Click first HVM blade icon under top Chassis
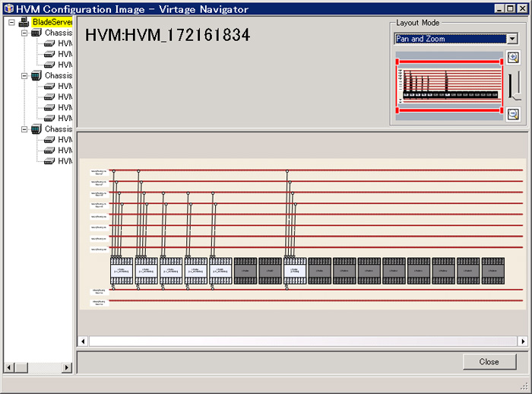This screenshot has height=394, width=532. pos(49,43)
